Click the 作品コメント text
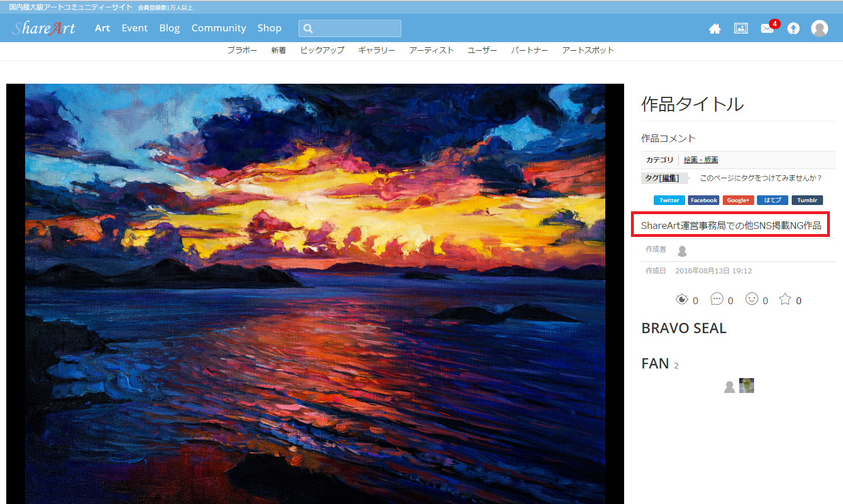The width and height of the screenshot is (843, 504). pyautogui.click(x=669, y=138)
